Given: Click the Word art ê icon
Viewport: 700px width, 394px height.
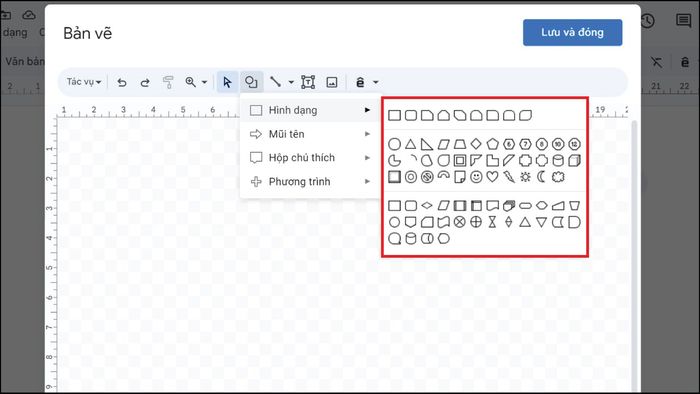Looking at the screenshot, I should [360, 82].
